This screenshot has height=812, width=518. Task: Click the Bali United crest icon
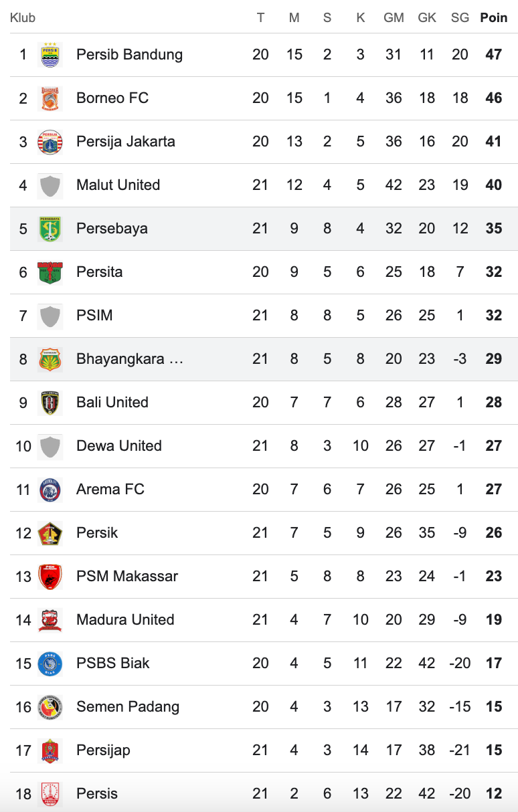(50, 403)
